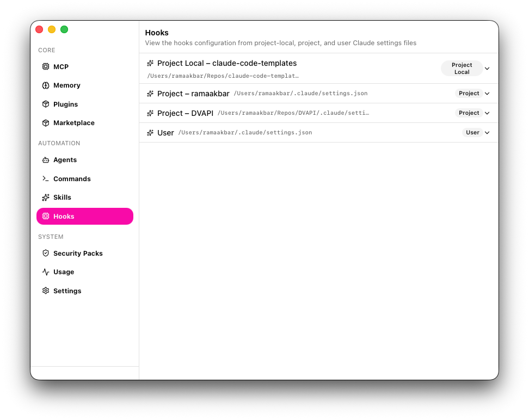This screenshot has height=420, width=529.
Task: Expand the User settings chevron
Action: coord(487,133)
